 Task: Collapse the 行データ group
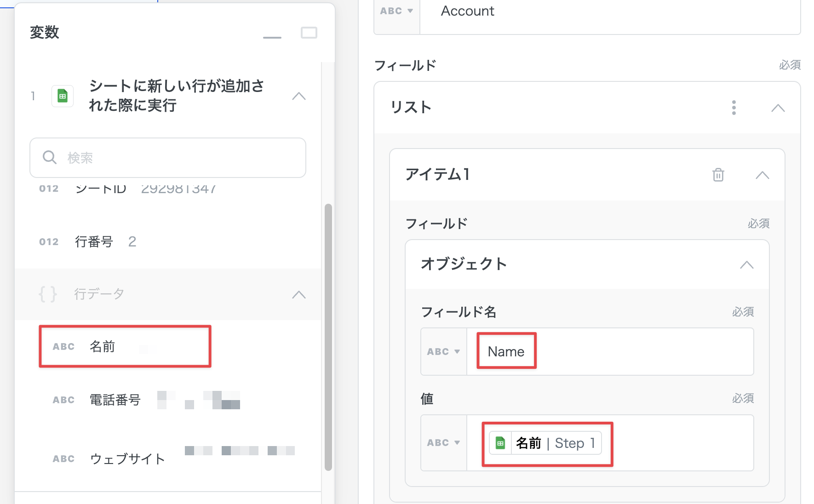pyautogui.click(x=299, y=295)
